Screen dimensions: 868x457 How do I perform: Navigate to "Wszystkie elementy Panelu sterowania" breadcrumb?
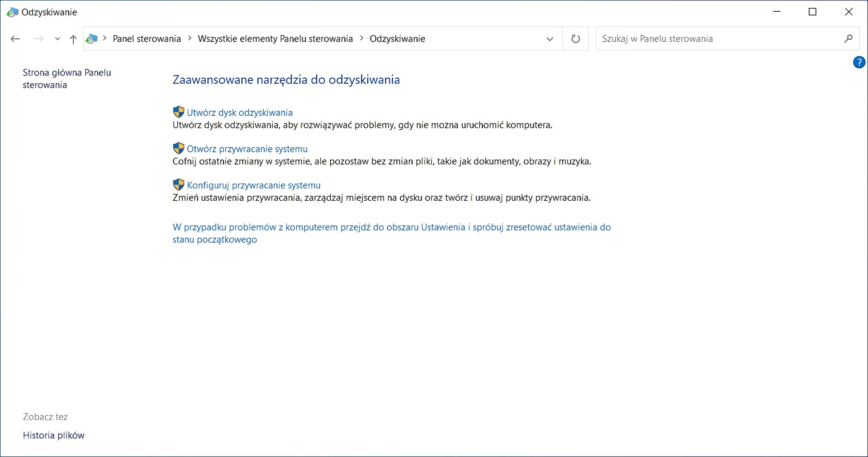(x=275, y=39)
